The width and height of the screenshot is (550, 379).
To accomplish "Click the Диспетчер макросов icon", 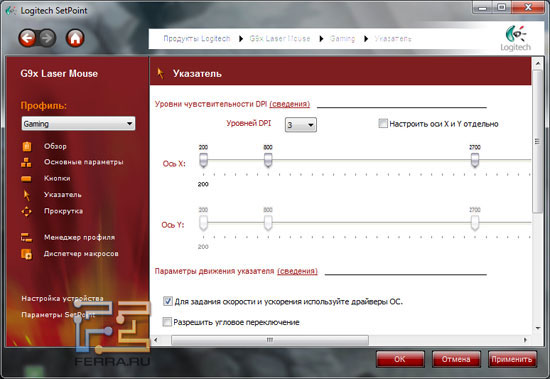I will [x=27, y=254].
